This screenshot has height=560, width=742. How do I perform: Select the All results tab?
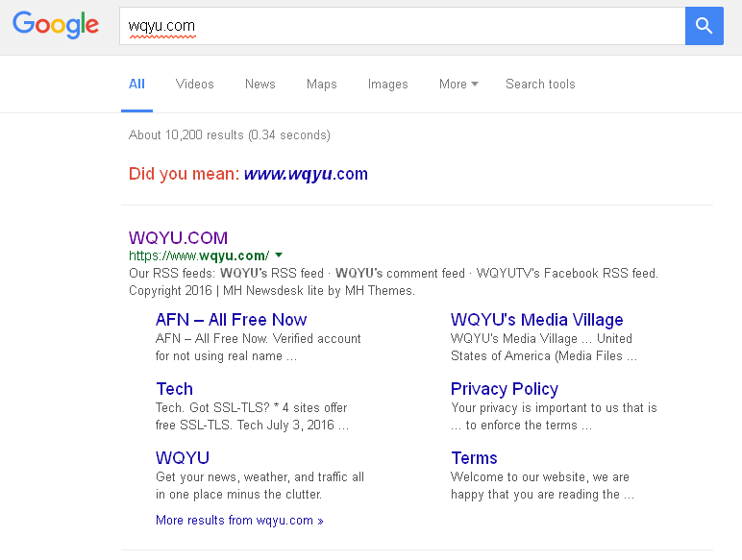tap(136, 85)
